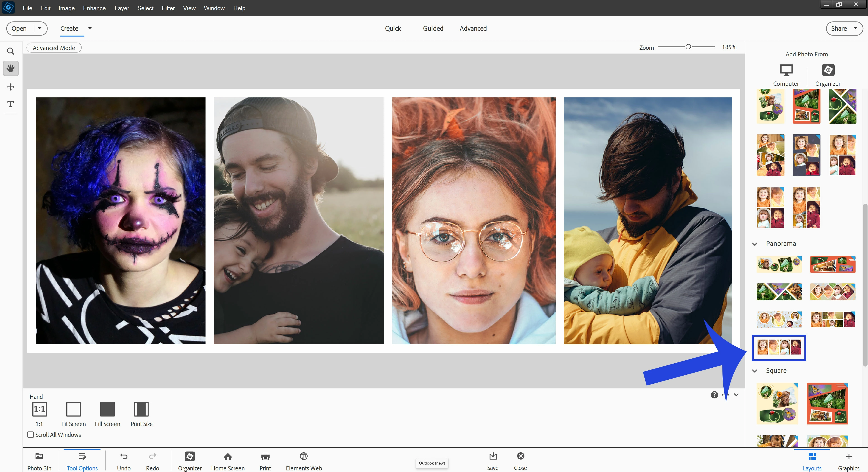This screenshot has width=868, height=472.
Task: Close the collage project
Action: (520, 461)
